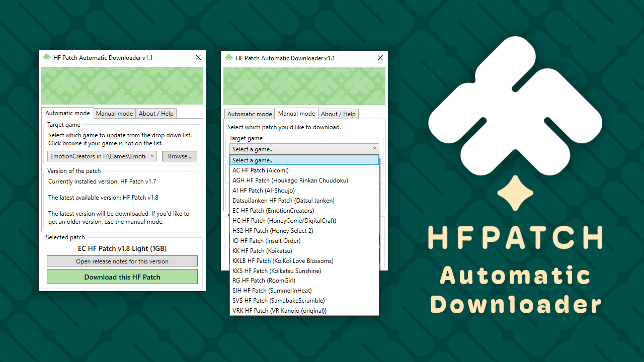The image size is (644, 362).
Task: Open release notes for this version
Action: [x=122, y=261]
